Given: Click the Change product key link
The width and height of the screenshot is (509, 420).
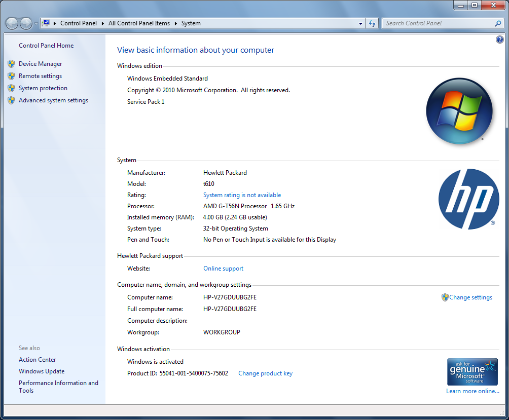Looking at the screenshot, I should pyautogui.click(x=265, y=373).
